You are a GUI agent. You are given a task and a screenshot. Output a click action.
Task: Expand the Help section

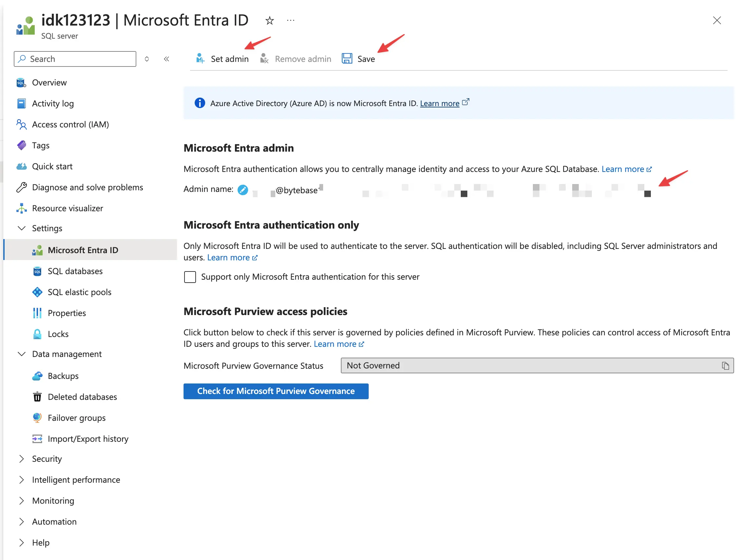[21, 543]
